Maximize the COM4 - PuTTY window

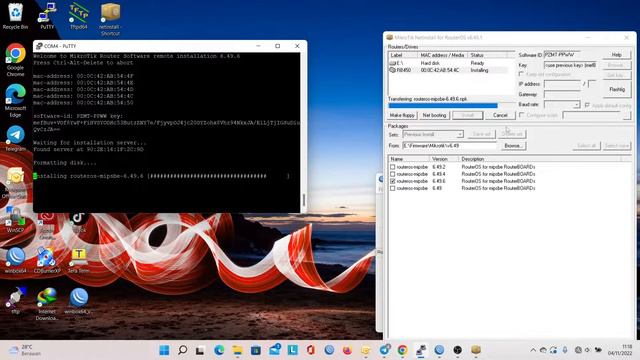pos(278,46)
